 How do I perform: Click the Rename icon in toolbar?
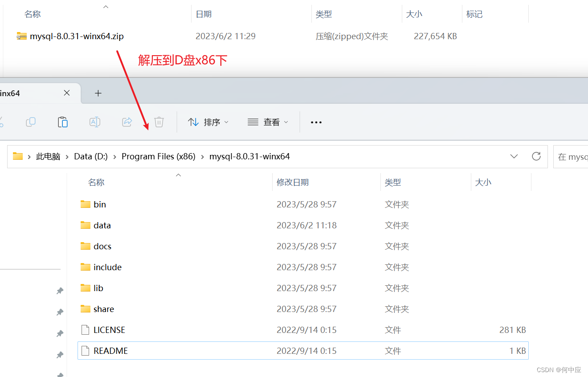(95, 122)
